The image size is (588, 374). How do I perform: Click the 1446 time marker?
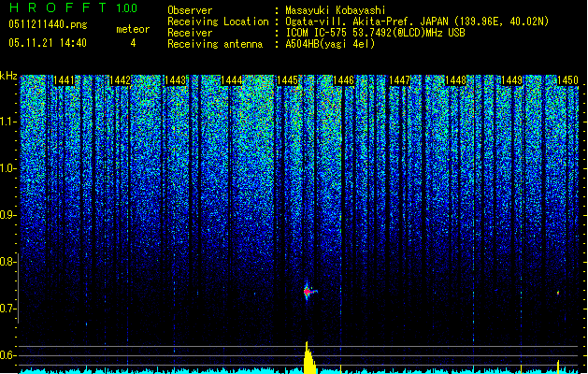[343, 80]
